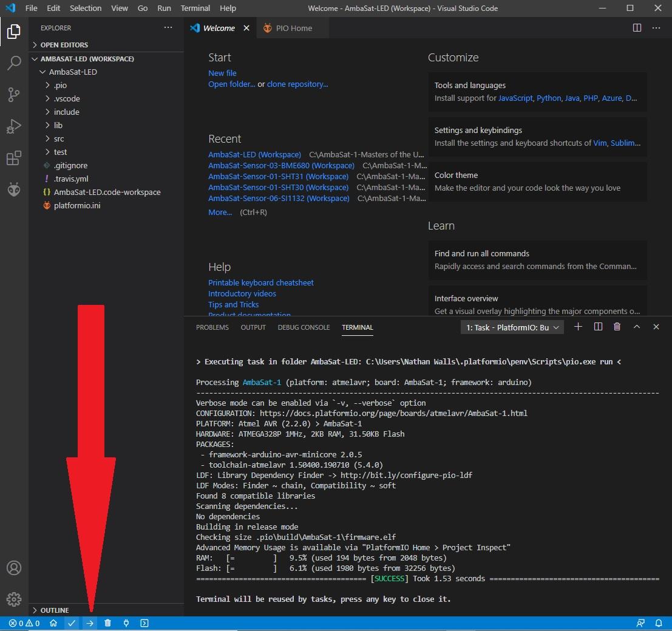This screenshot has height=631, width=672.
Task: Click the 'Open folder...' link
Action: [231, 84]
